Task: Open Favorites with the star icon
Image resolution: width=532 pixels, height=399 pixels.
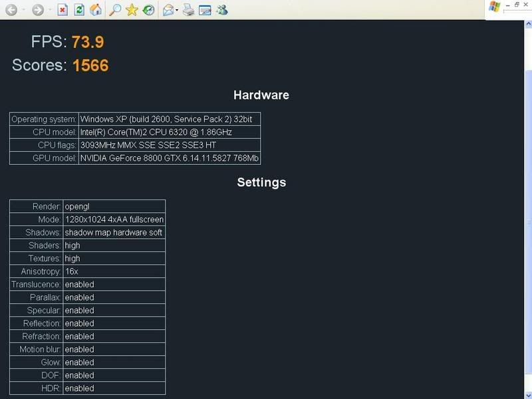Action: 132,10
